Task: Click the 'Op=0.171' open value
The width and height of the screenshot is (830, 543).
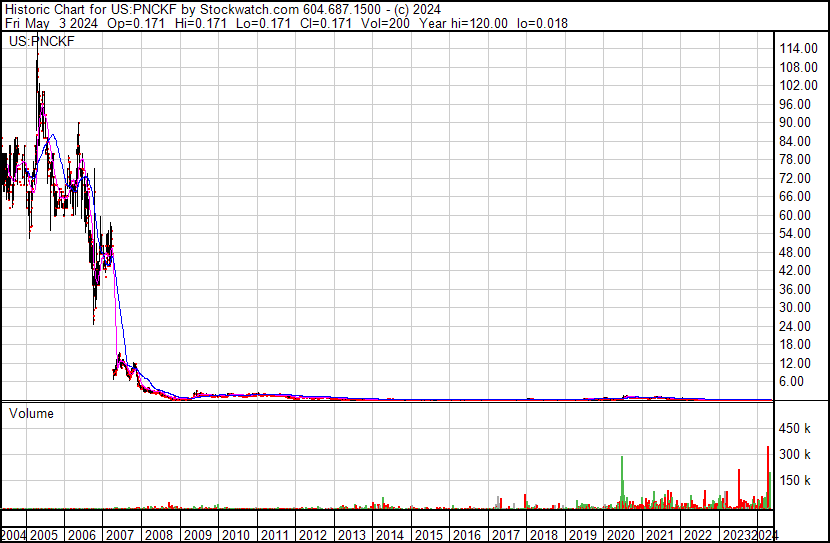Action: pos(136,23)
